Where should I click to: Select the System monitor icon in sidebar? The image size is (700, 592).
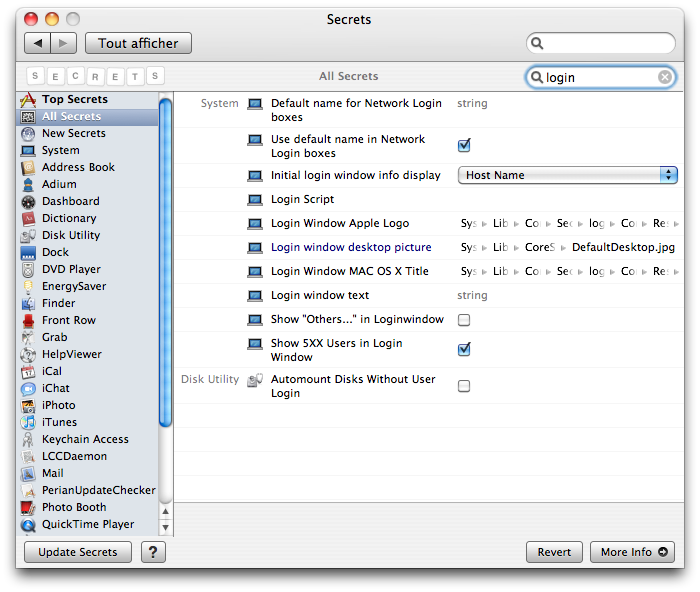(x=28, y=150)
